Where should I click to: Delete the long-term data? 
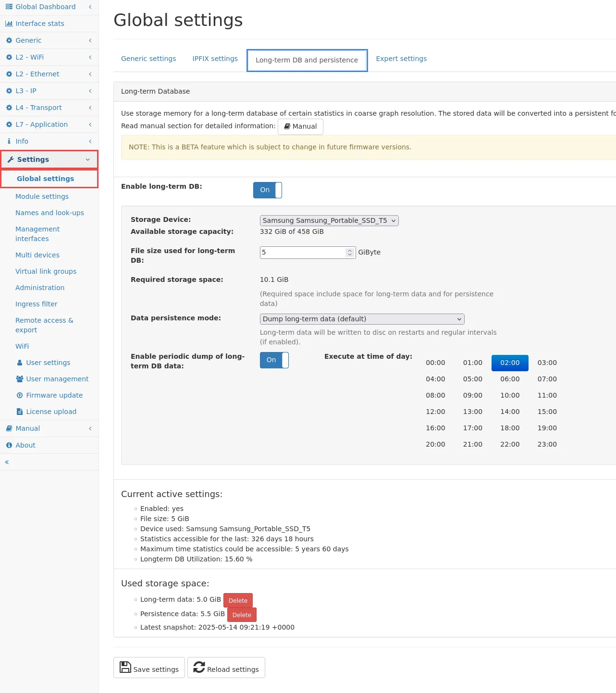[x=238, y=600]
